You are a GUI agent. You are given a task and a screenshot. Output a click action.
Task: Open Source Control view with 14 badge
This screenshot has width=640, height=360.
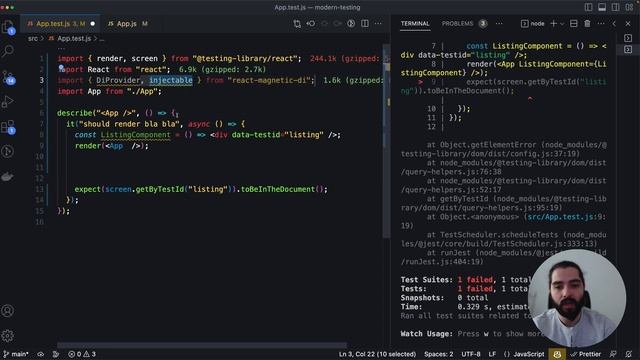click(x=8, y=77)
